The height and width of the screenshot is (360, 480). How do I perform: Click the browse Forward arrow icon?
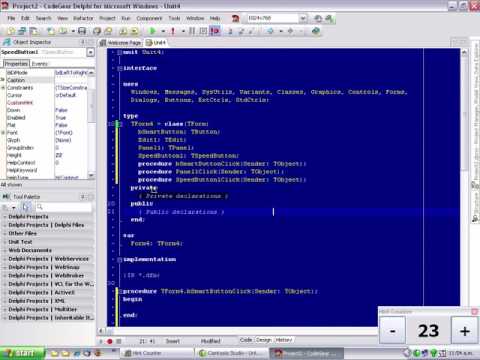(x=290, y=31)
